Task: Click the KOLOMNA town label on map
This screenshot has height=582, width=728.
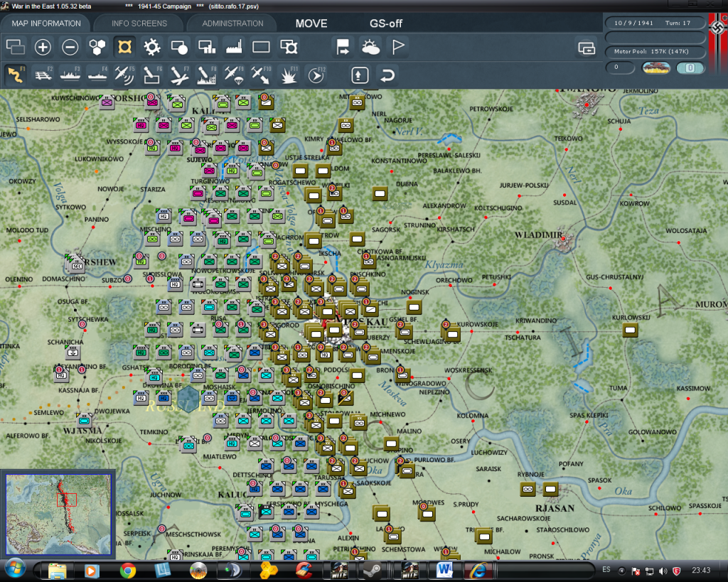Action: (473, 416)
